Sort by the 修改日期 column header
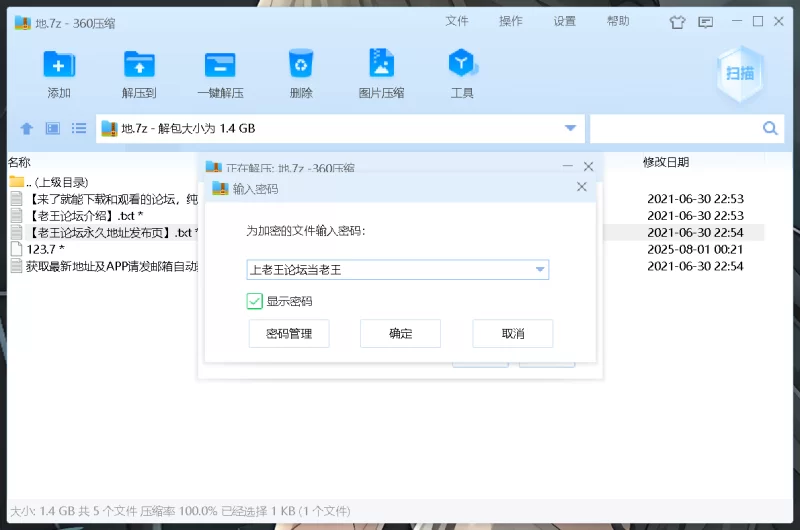800x530 pixels. pos(666,162)
